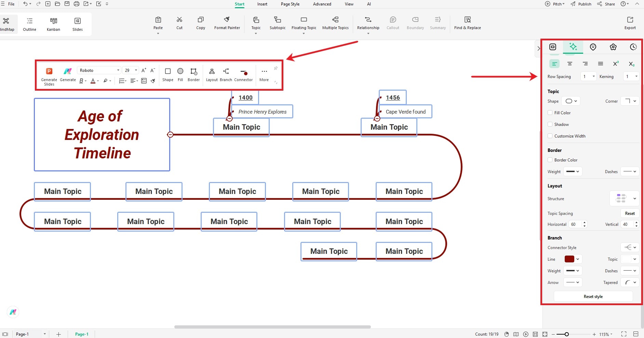The image size is (644, 338).
Task: Enable the Fill Color checkbox
Action: point(550,113)
